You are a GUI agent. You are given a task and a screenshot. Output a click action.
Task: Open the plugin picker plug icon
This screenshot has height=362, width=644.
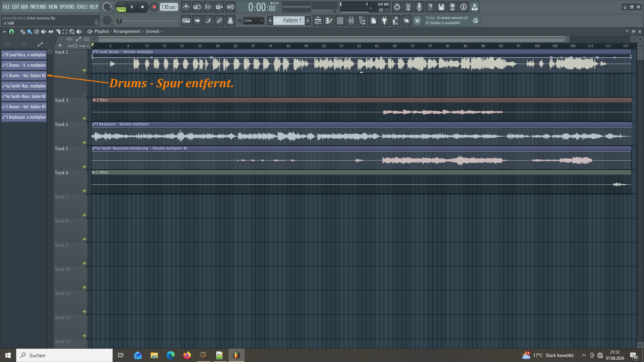point(384,21)
